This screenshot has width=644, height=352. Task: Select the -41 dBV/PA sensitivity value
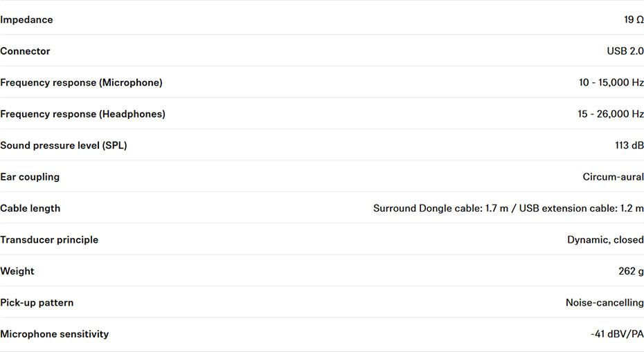tap(617, 334)
